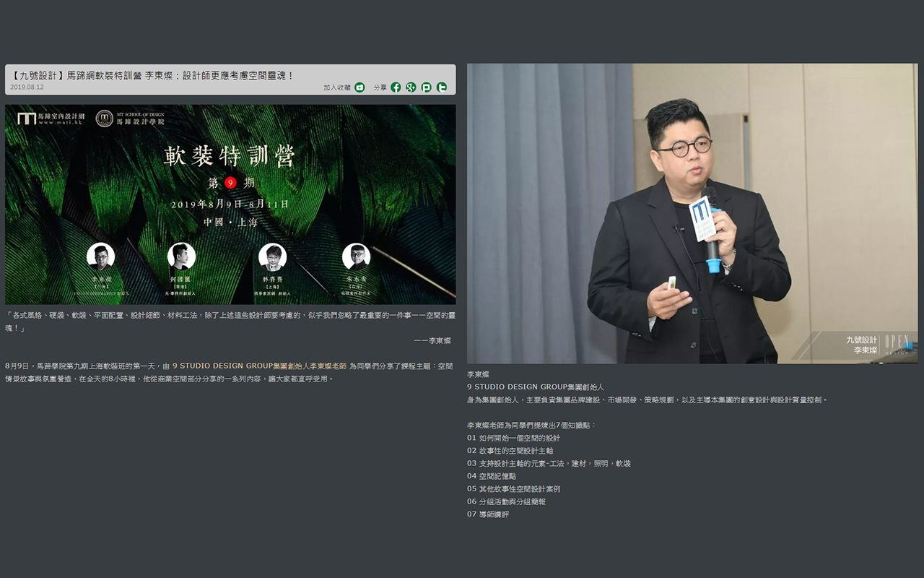Click the 九號設計 李東燦 caption on photo
This screenshot has height=578, width=924.
click(x=861, y=345)
